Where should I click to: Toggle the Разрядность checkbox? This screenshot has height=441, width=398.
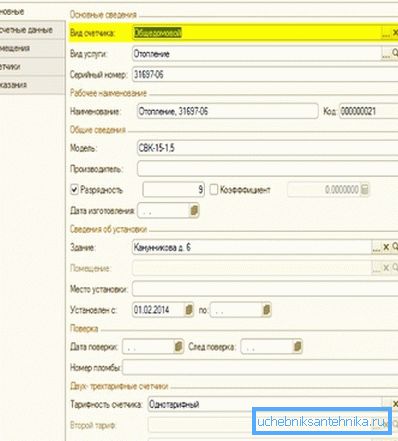coord(74,190)
